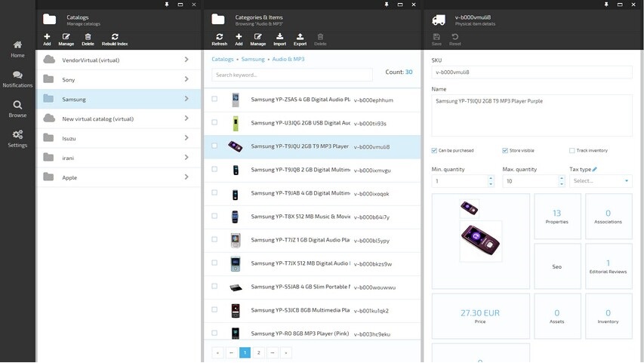Click the Apple folder icon
Screen dimensions: 644x363
pyautogui.click(x=48, y=177)
